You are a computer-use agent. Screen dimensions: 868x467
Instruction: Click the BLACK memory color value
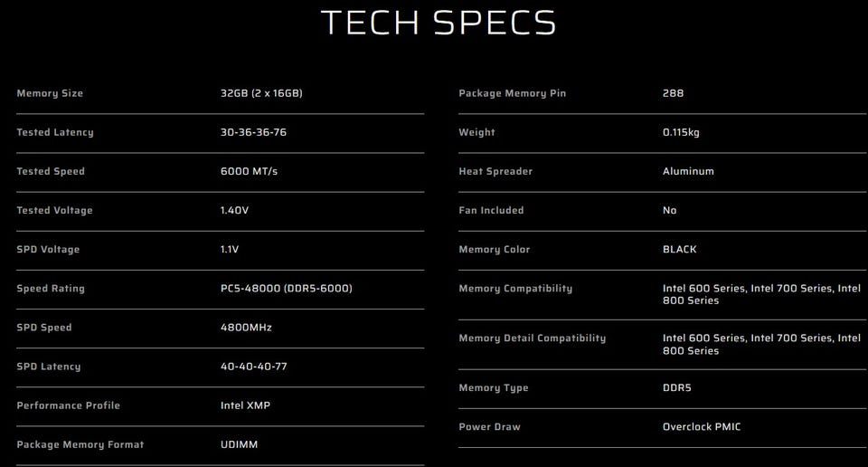pyautogui.click(x=680, y=249)
